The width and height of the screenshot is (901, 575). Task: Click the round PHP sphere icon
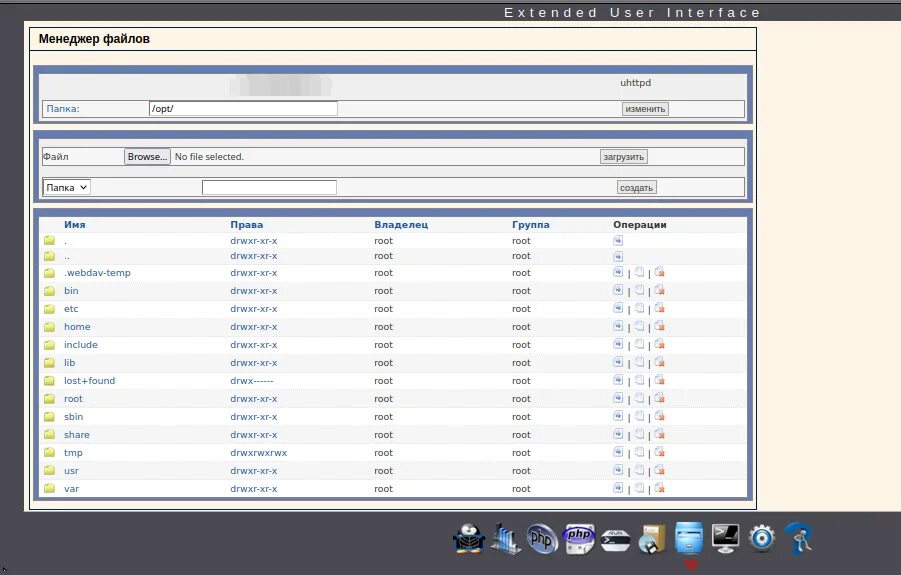pos(542,539)
